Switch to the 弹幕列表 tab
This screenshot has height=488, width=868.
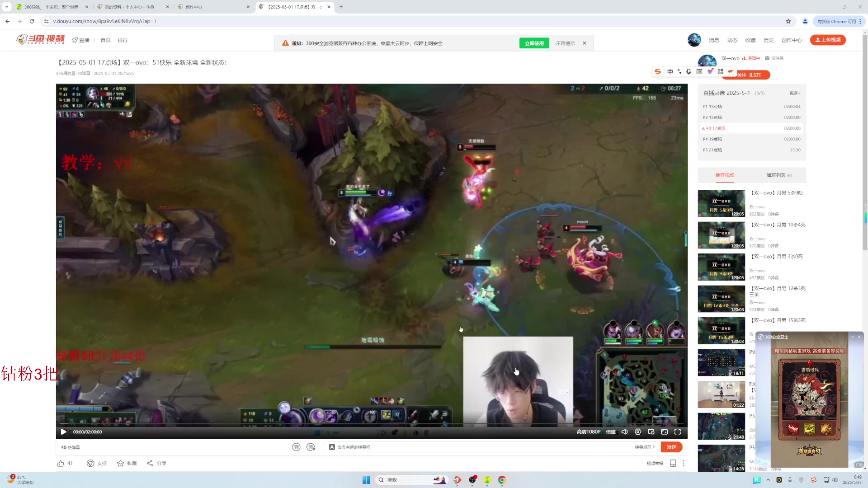[x=778, y=175]
